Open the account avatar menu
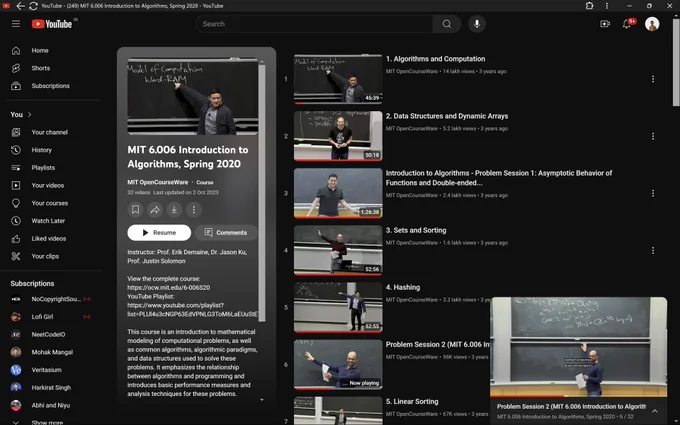 (x=652, y=24)
